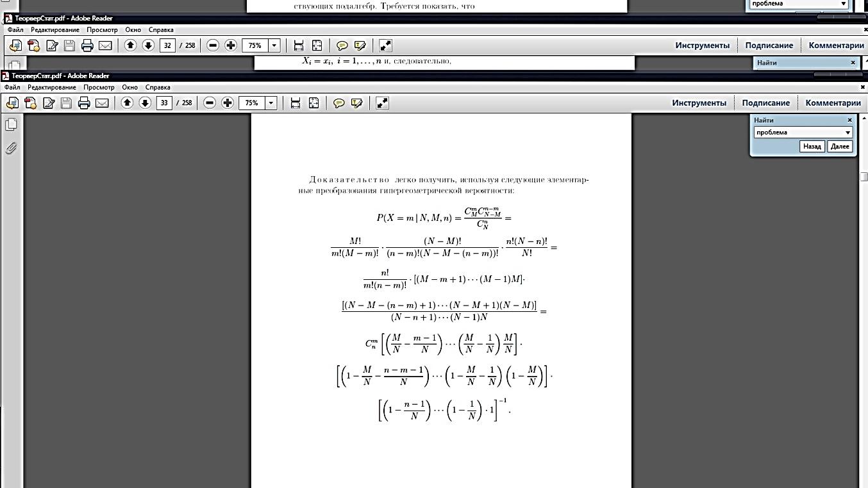
Task: Click the vertical scrollbar thumb in the page 33 window
Action: (864, 177)
